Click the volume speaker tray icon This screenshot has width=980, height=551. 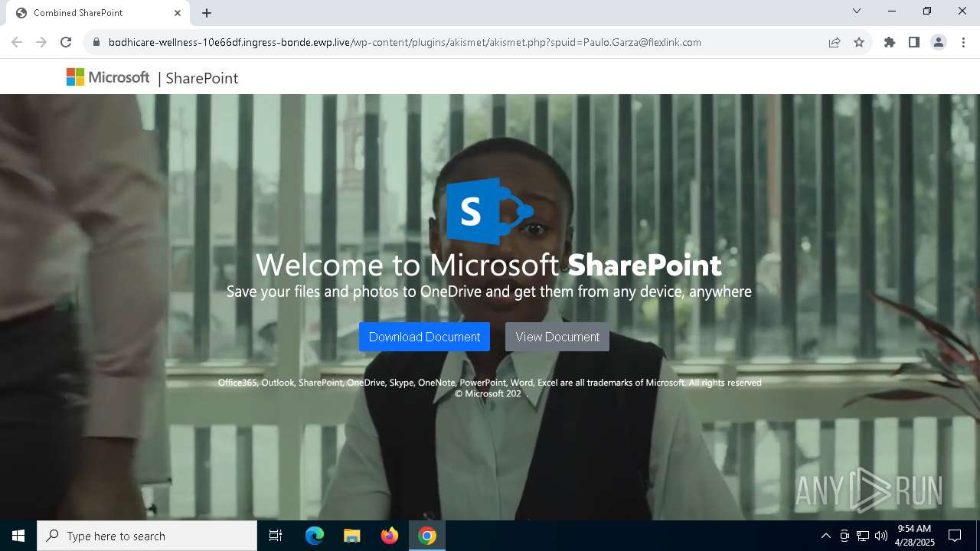pos(880,536)
